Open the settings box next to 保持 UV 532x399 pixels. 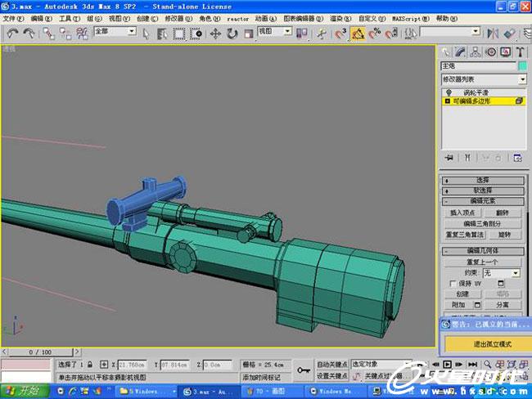(501, 283)
